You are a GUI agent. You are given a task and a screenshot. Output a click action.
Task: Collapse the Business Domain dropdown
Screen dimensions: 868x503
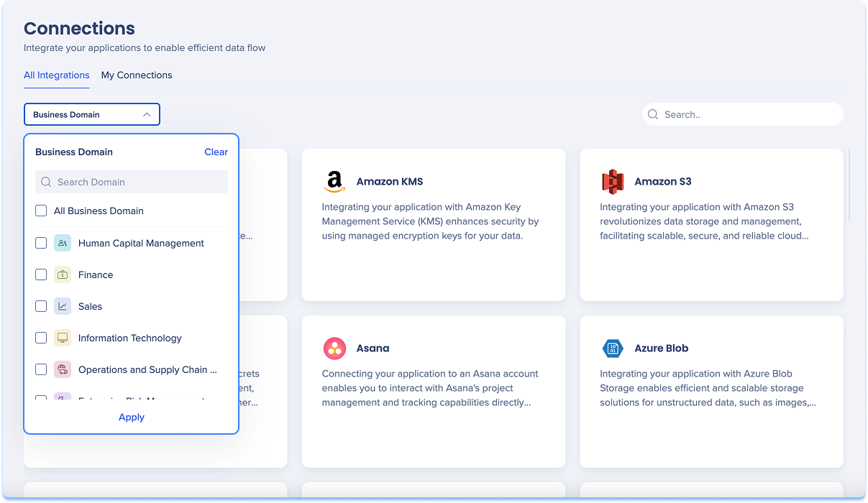(x=92, y=114)
